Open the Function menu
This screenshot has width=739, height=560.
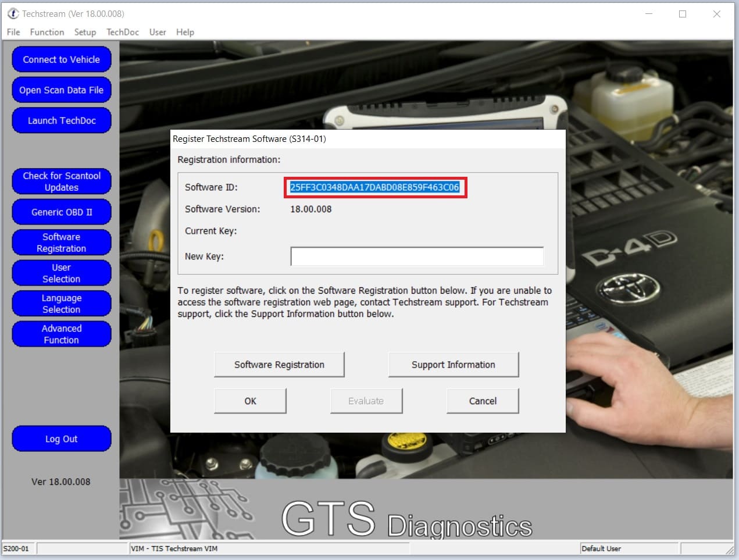coord(47,32)
